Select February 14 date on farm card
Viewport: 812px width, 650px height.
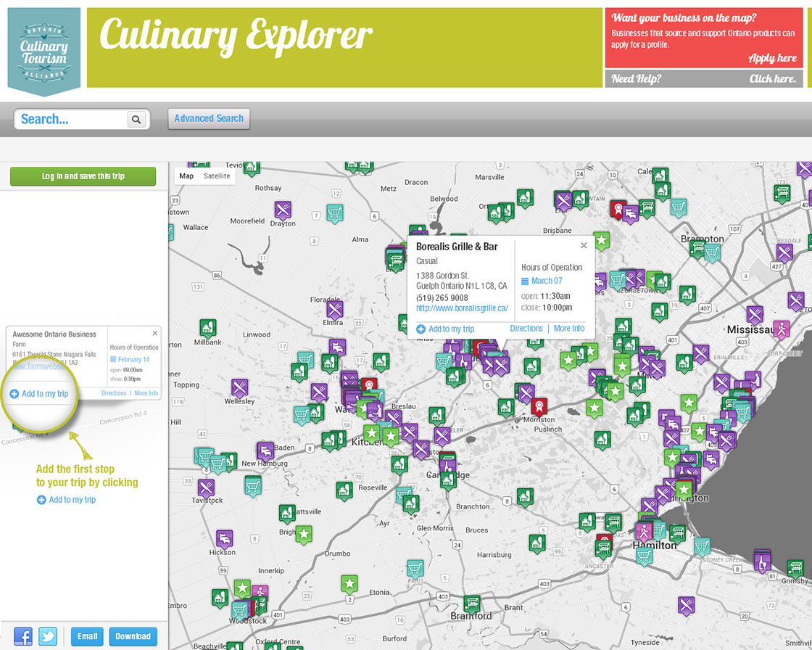(x=133, y=359)
